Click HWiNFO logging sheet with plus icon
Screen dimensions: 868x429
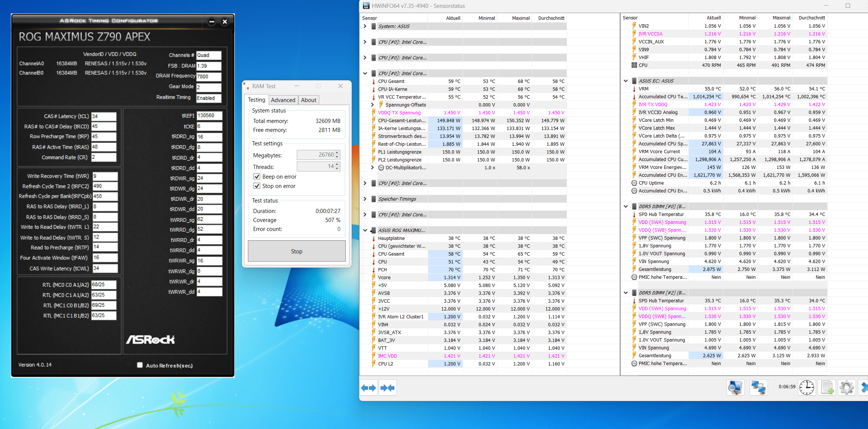(827, 388)
